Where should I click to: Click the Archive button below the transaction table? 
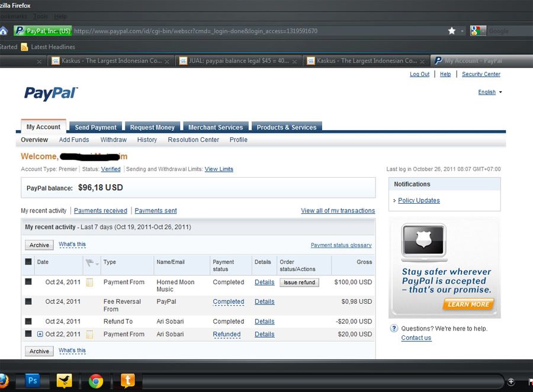39,351
